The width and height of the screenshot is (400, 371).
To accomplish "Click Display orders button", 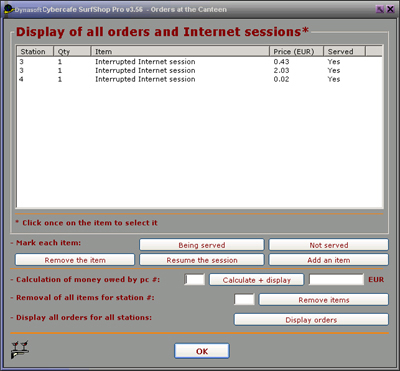I will (311, 320).
